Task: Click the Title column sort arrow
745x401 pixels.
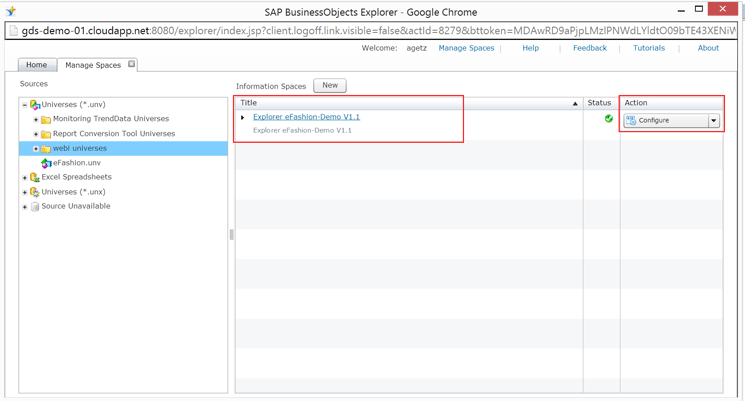Action: (575, 103)
